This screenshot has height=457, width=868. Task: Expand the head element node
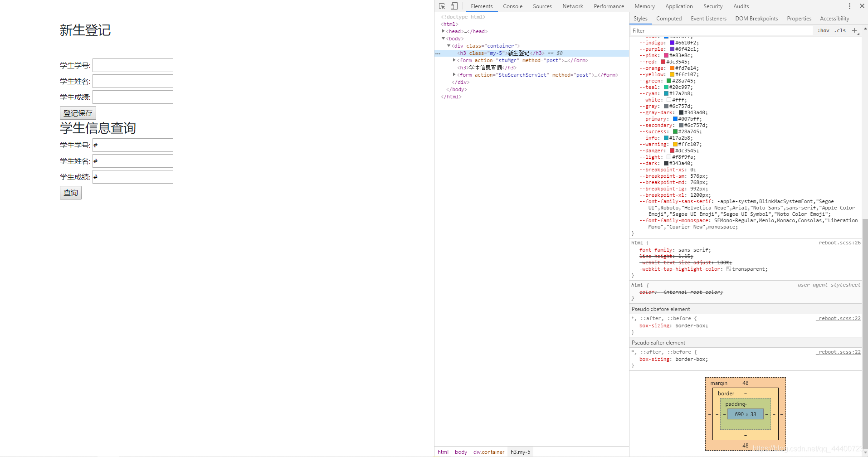[444, 31]
